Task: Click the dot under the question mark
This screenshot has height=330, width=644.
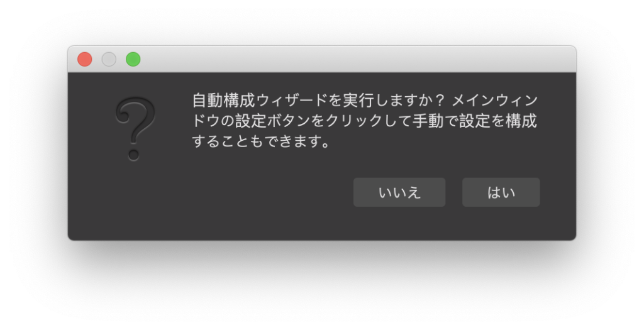Action: (x=133, y=155)
